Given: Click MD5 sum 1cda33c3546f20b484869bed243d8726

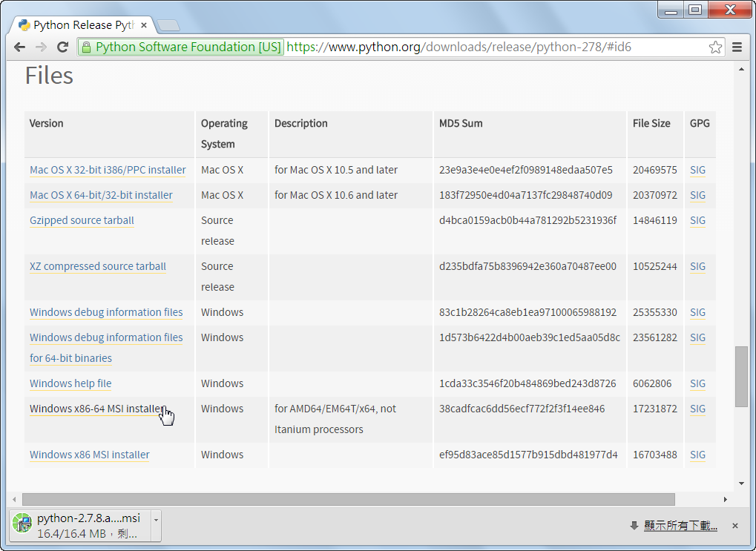Looking at the screenshot, I should pos(527,383).
